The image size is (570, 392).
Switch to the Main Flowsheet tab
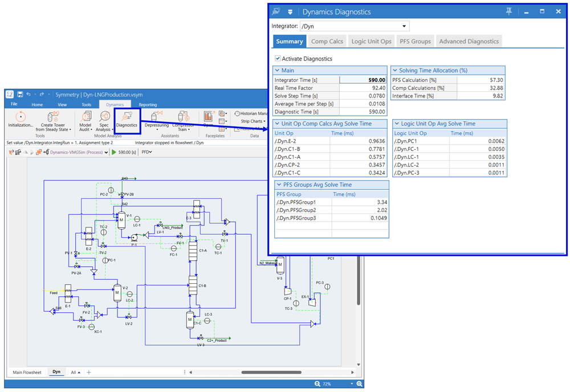click(27, 371)
